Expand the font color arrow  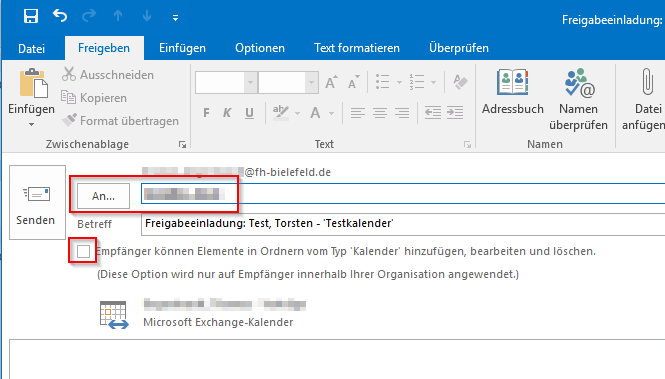click(x=331, y=113)
